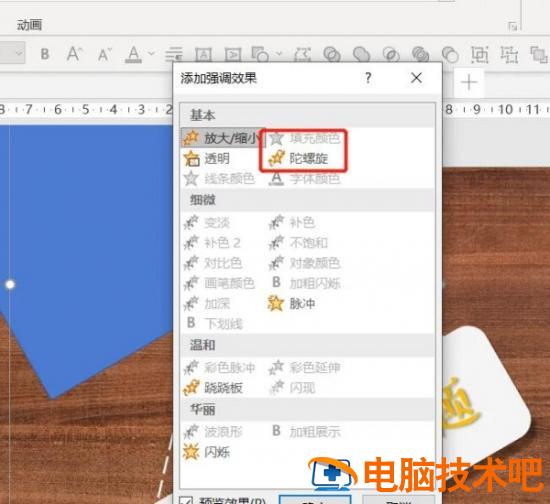The image size is (550, 504).
Task: Select the 对象颜色 object color effect
Action: coord(304,263)
